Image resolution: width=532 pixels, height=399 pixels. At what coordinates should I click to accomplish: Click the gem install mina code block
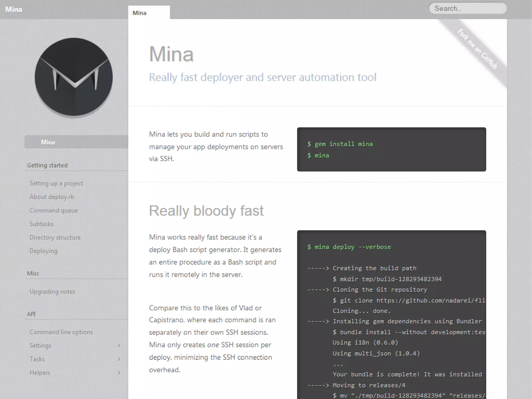(x=391, y=149)
